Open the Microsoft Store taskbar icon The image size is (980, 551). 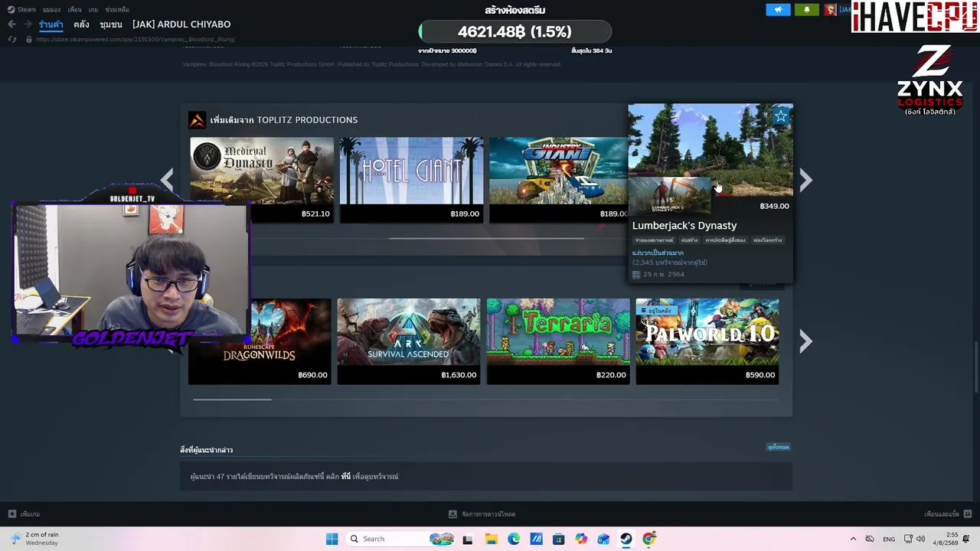559,539
